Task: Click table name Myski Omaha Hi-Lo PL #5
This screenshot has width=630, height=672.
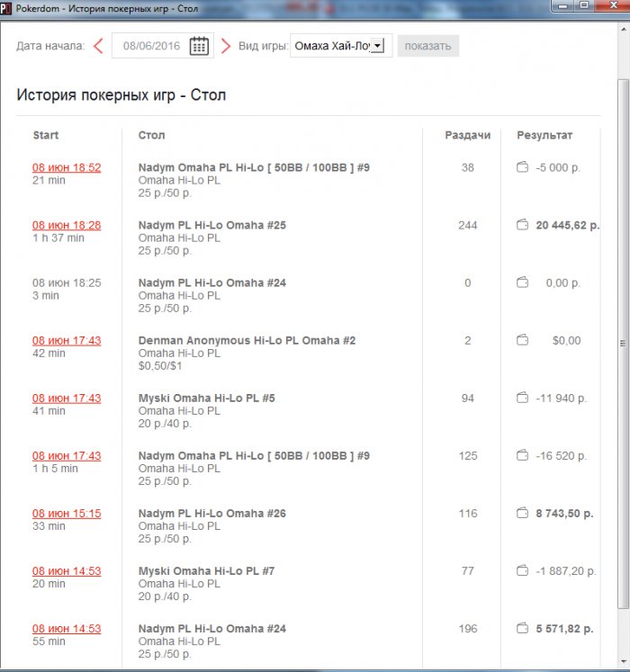Action: pos(206,399)
